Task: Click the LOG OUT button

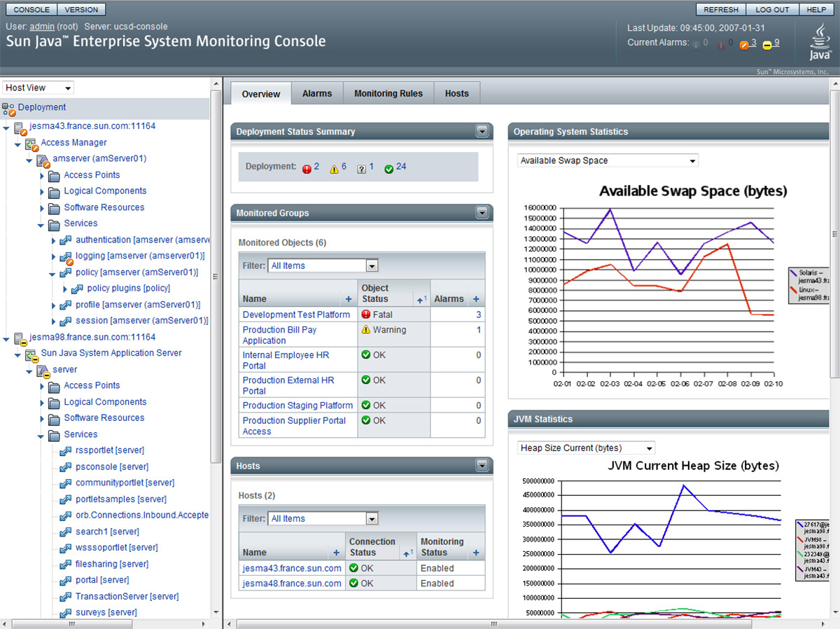Action: point(772,10)
